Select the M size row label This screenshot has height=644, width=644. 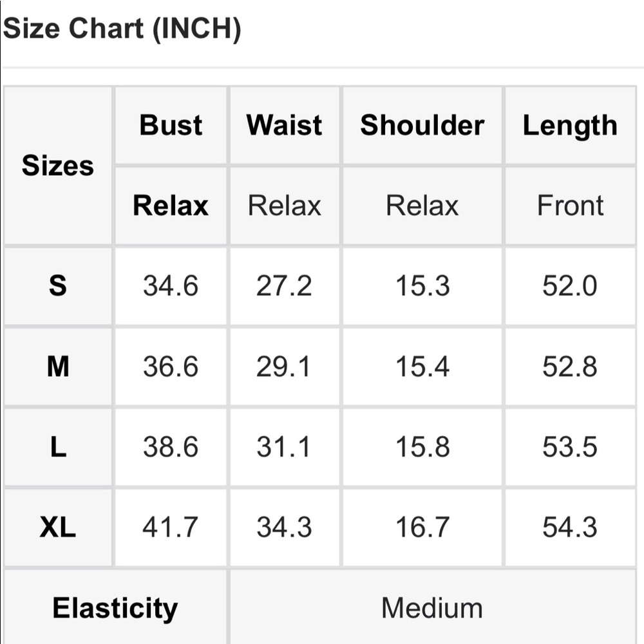58,366
